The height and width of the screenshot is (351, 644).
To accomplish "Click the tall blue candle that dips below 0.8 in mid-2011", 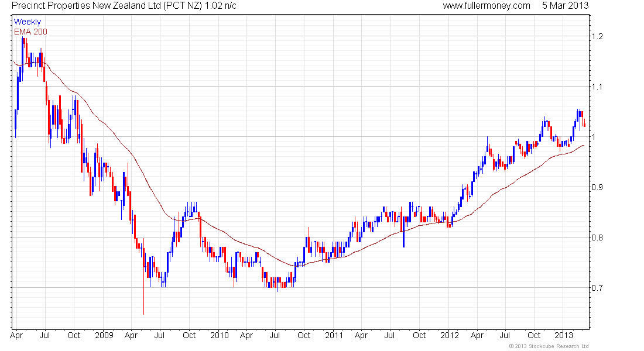I will click(404, 232).
